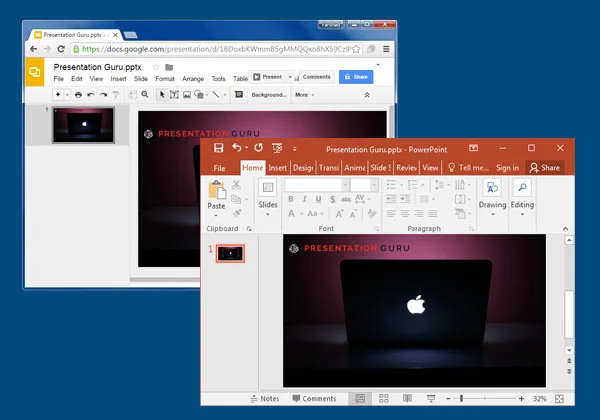This screenshot has width=600, height=420.
Task: Click blue Share button in Google Slides
Action: 356,77
